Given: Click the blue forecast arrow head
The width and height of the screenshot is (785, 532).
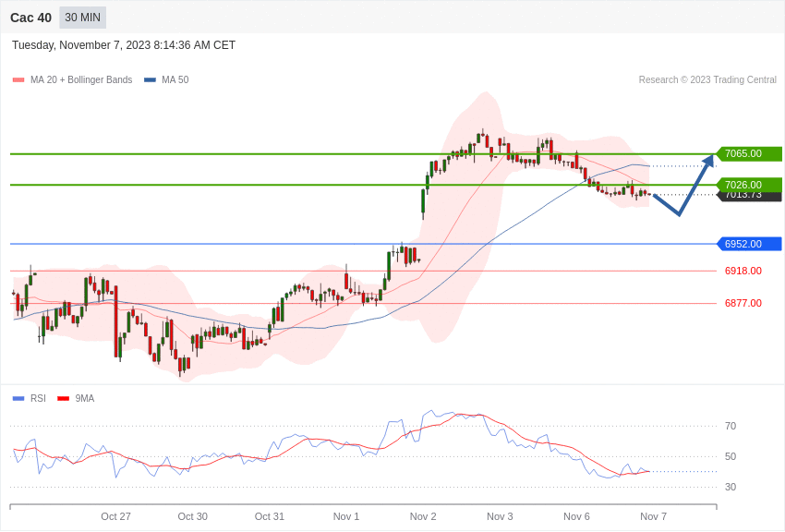Looking at the screenshot, I should [708, 161].
